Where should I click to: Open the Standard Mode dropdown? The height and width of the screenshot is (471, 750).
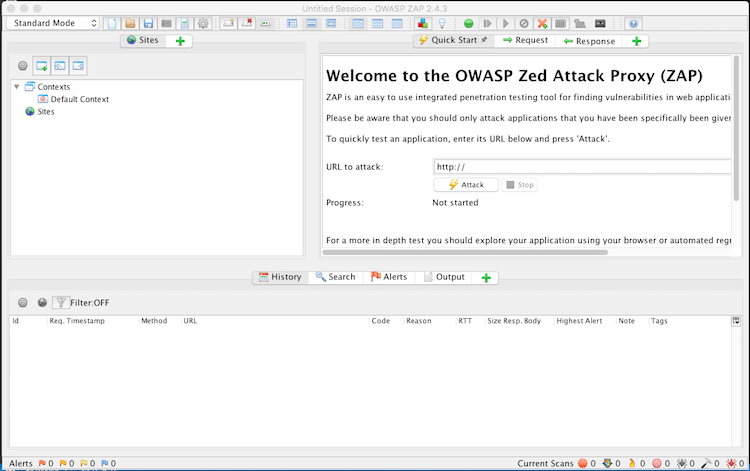pos(53,23)
